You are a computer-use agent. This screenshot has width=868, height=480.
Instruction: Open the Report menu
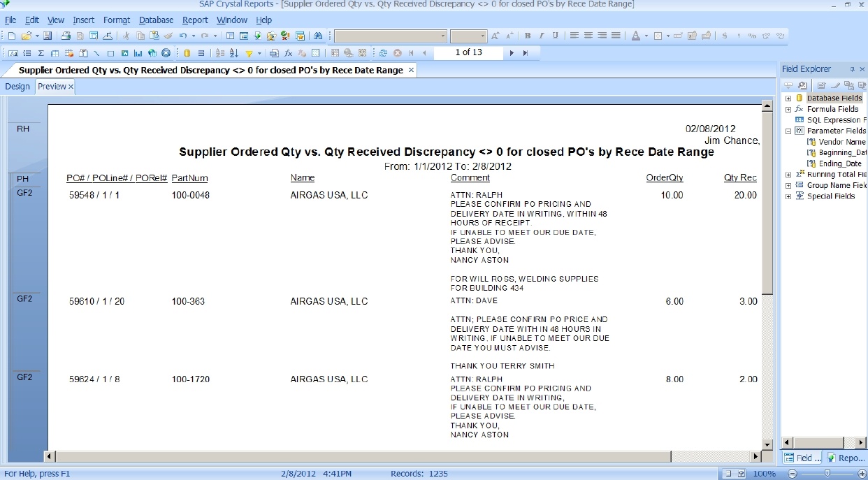click(x=195, y=20)
